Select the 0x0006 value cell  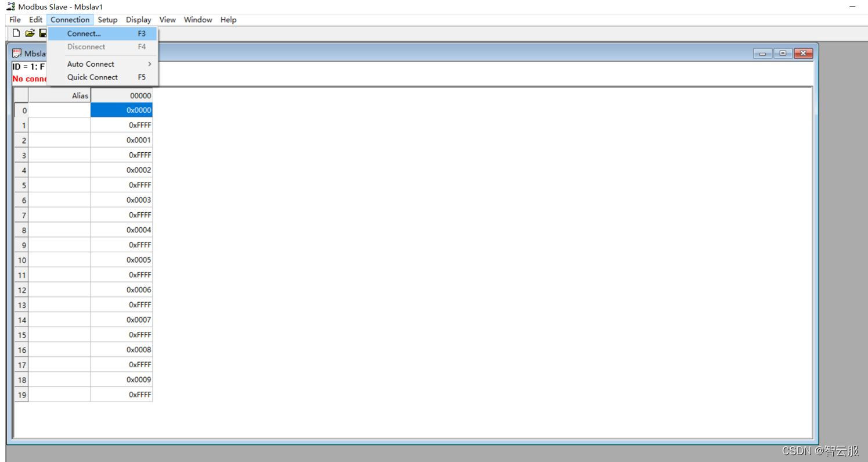[121, 290]
